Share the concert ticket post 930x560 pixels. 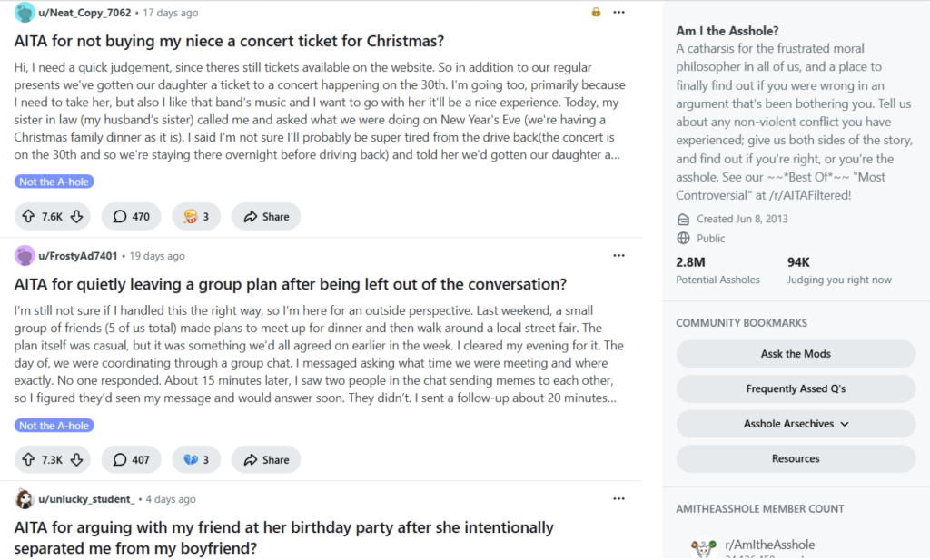265,217
